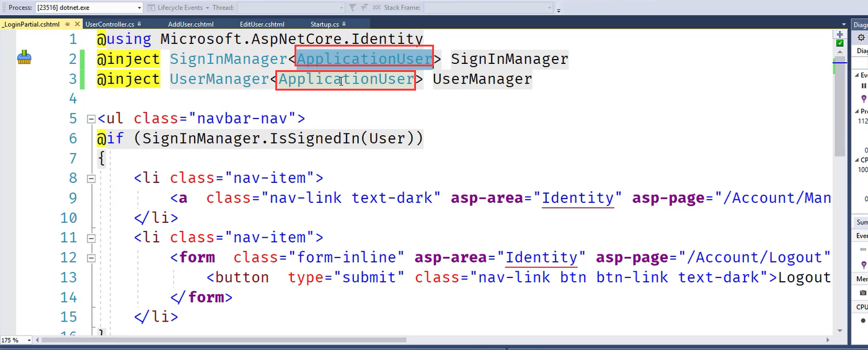
Task: Click the editor split handle above the scrollbar
Action: 839,34
